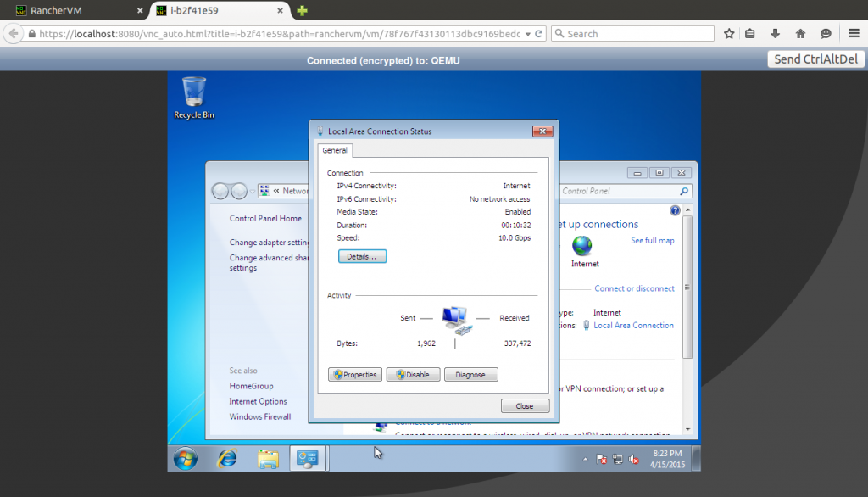Screen dimensions: 868x497
Task: Close the RancherVM browser tab
Action: pos(140,10)
